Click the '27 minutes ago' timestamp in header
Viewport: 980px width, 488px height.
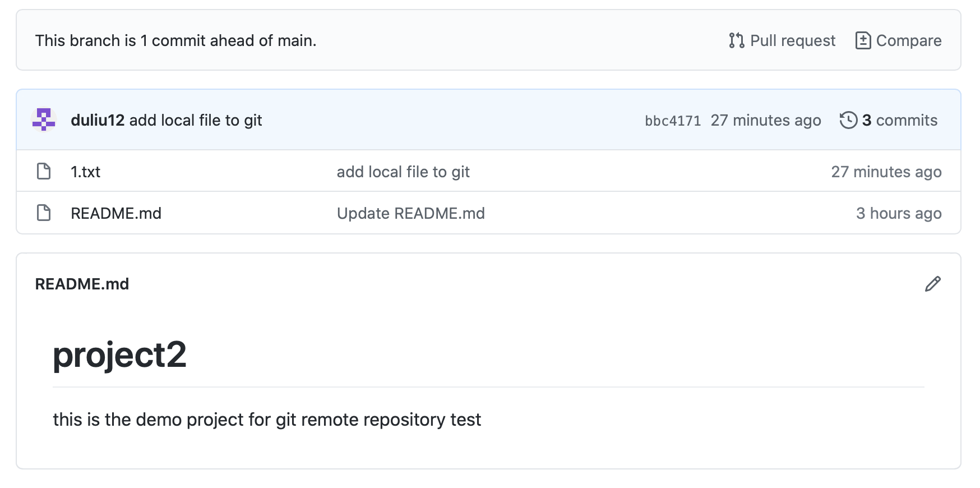(765, 120)
